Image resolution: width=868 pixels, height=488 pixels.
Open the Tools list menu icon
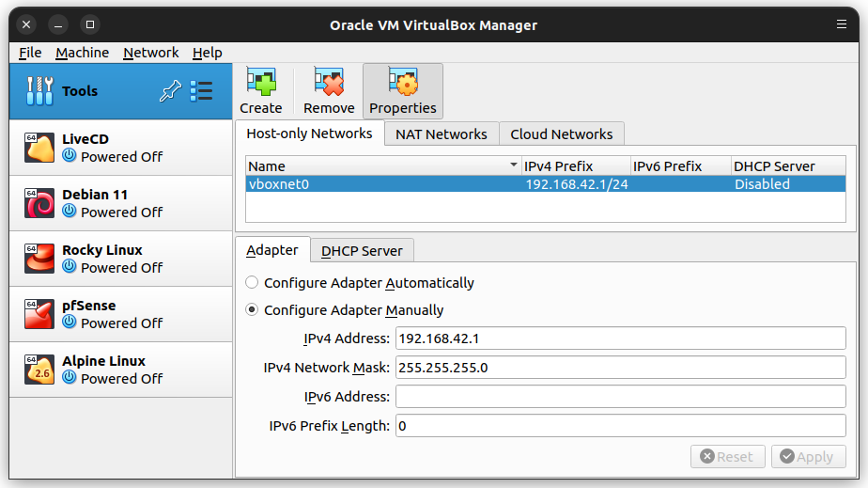(x=201, y=91)
